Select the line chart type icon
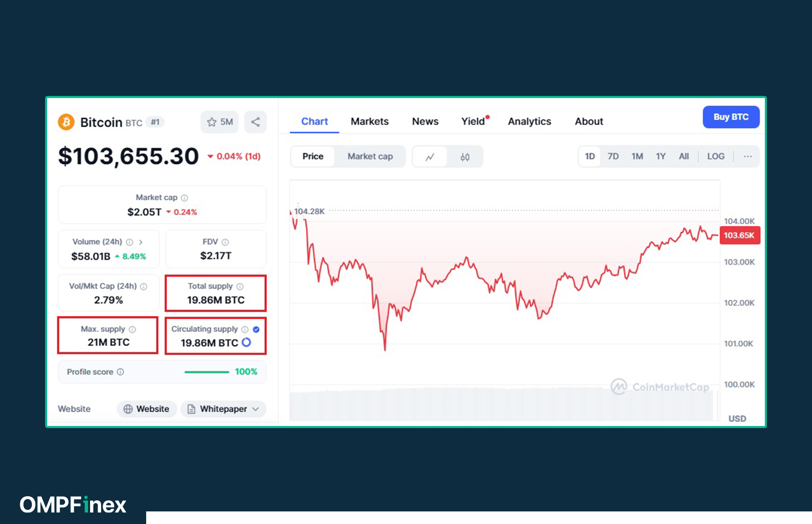 (430, 156)
